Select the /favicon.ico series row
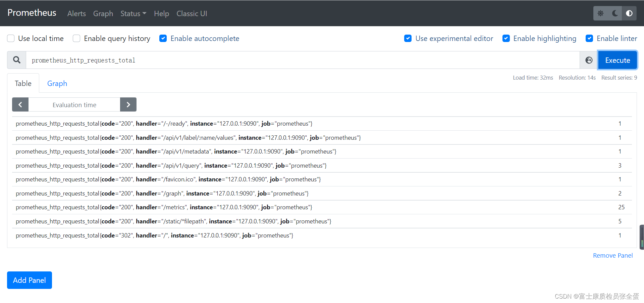The width and height of the screenshot is (644, 303). click(x=322, y=179)
